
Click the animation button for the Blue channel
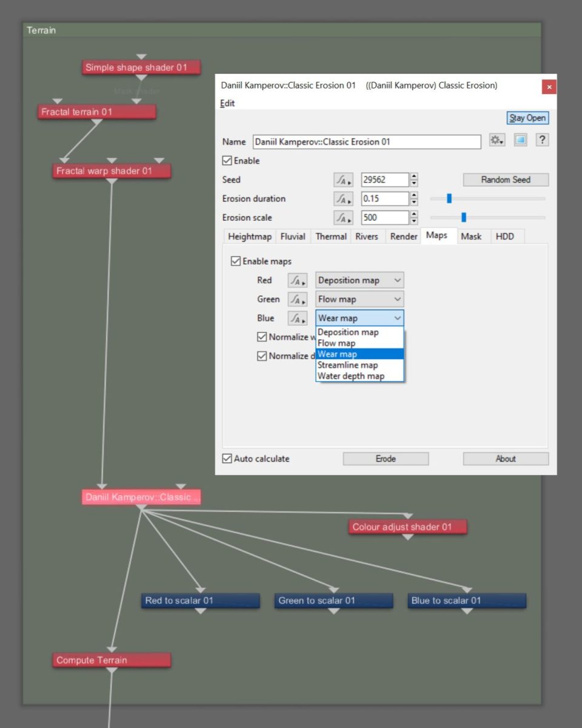click(298, 318)
